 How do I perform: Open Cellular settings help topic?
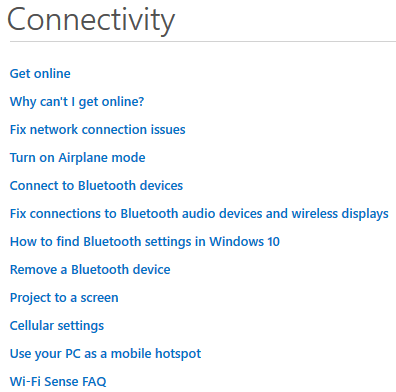pos(57,326)
